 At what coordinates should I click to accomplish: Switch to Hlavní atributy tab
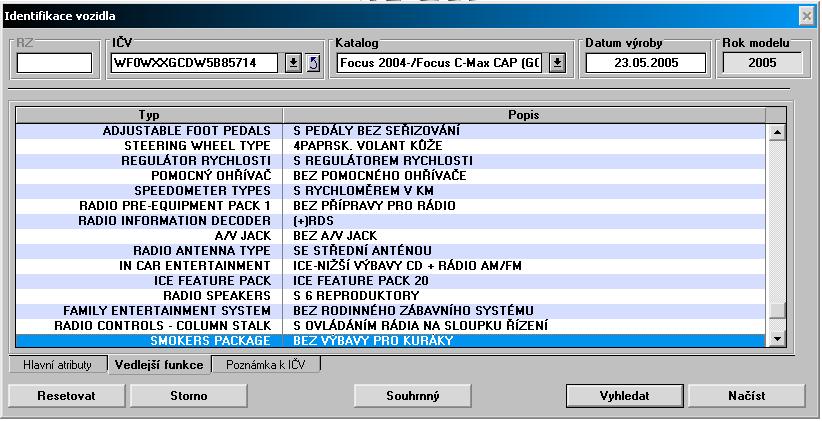tap(57, 365)
